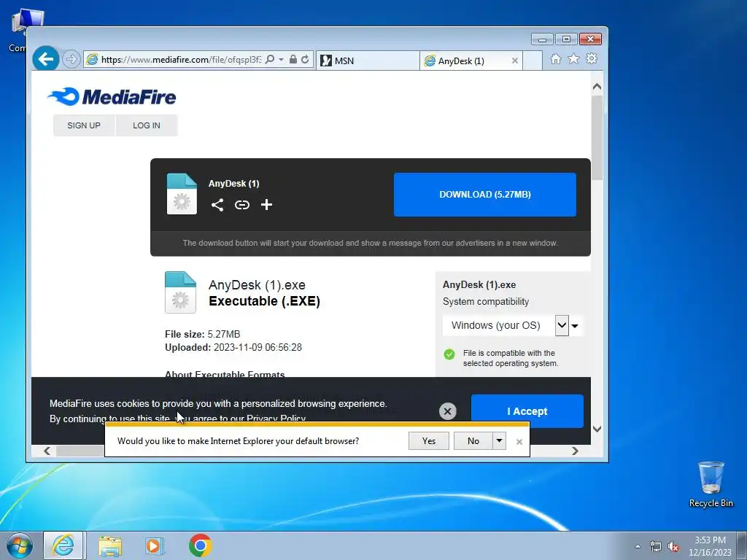
Task: Dismiss cookie banner with round X icon
Action: coord(447,411)
